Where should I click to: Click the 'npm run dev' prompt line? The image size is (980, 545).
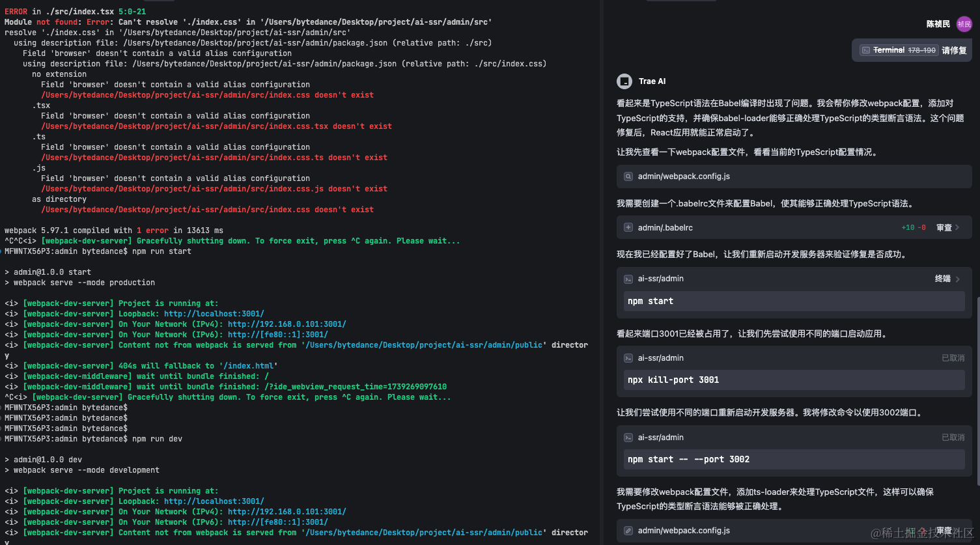click(x=93, y=439)
